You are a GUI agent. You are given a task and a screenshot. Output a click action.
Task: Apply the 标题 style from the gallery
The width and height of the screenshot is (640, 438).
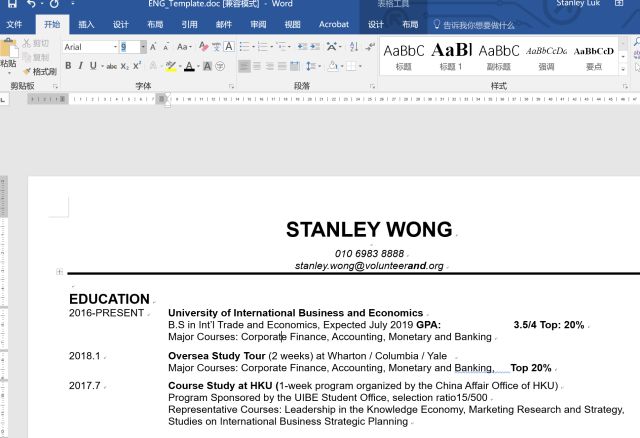click(x=403, y=56)
